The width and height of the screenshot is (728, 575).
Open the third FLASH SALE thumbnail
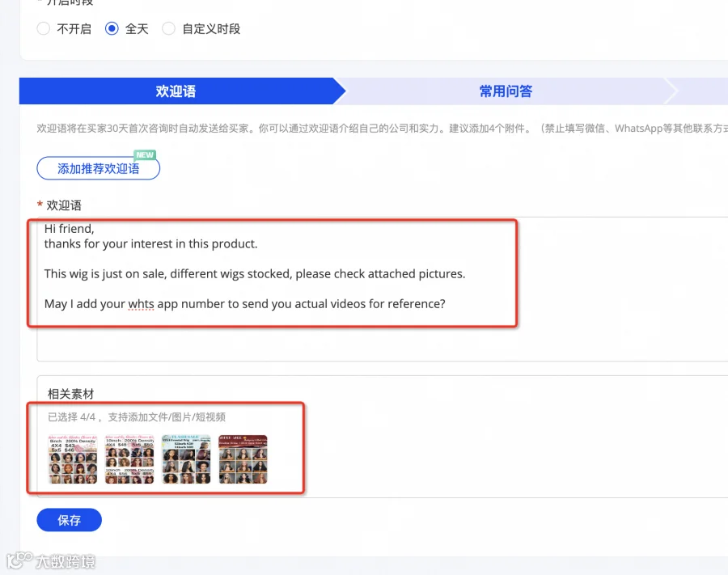click(186, 459)
